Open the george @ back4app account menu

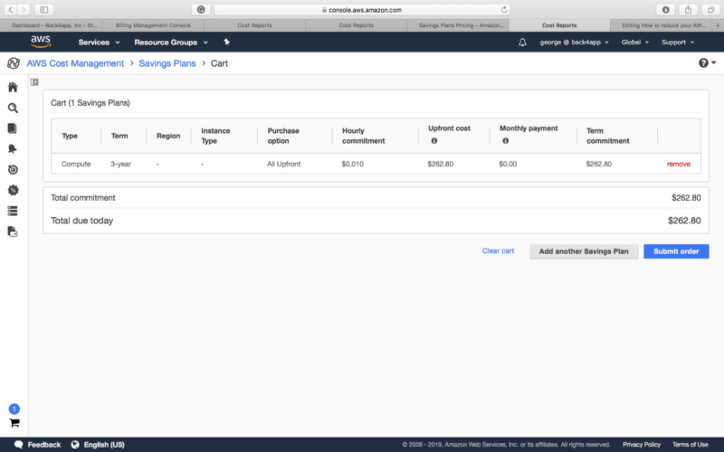pyautogui.click(x=574, y=42)
